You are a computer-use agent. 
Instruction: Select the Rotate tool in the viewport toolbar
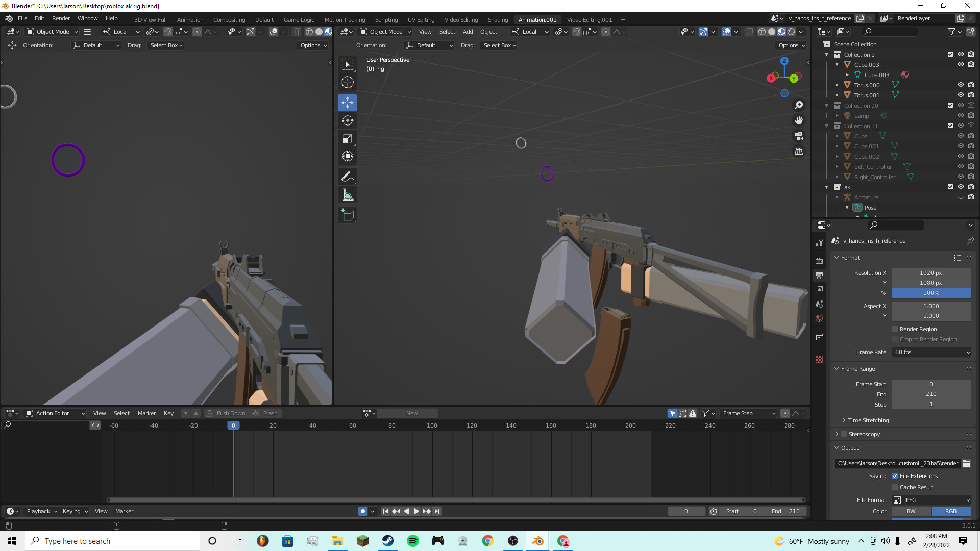click(x=347, y=120)
